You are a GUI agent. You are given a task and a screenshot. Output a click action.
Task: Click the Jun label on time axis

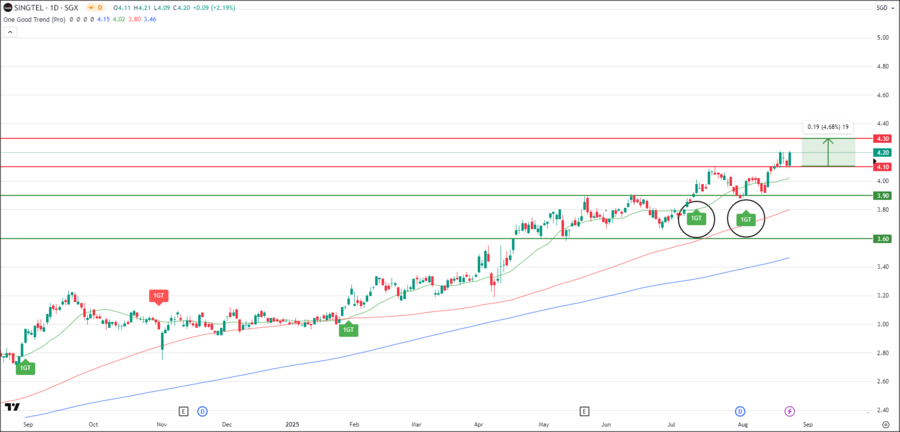click(x=606, y=426)
